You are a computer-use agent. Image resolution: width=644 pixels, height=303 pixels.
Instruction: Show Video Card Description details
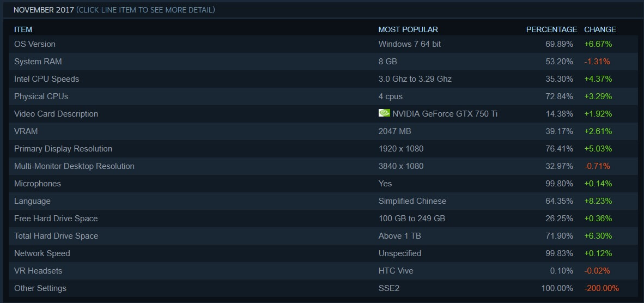click(x=56, y=114)
